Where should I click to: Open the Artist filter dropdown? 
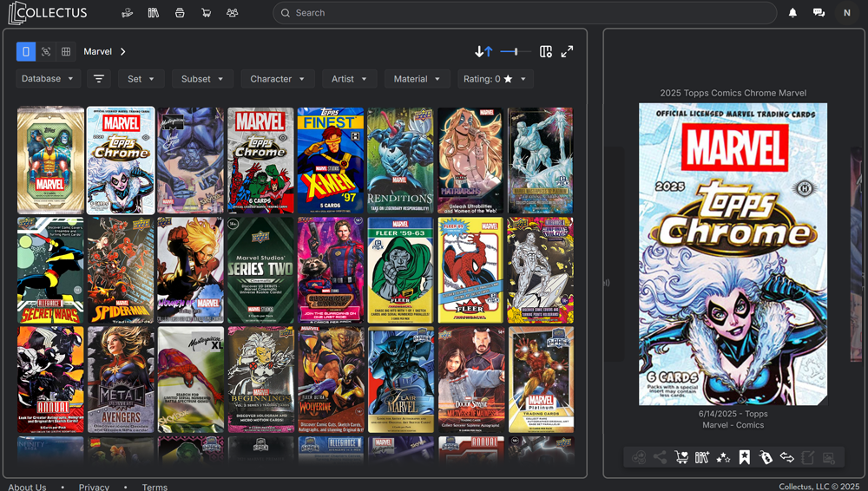tap(349, 79)
